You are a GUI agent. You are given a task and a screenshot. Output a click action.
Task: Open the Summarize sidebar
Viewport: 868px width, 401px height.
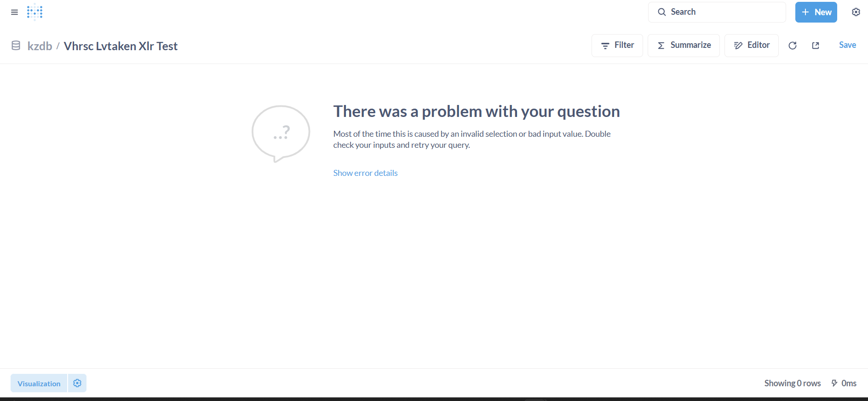click(x=684, y=46)
